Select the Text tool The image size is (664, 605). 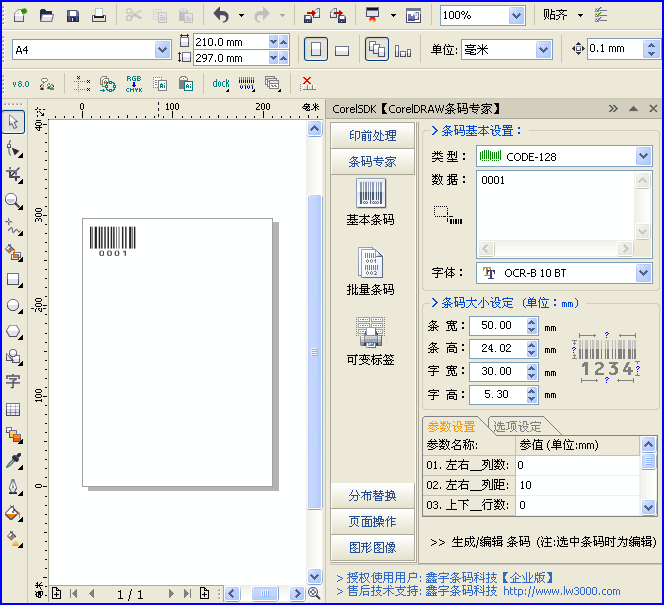point(13,381)
